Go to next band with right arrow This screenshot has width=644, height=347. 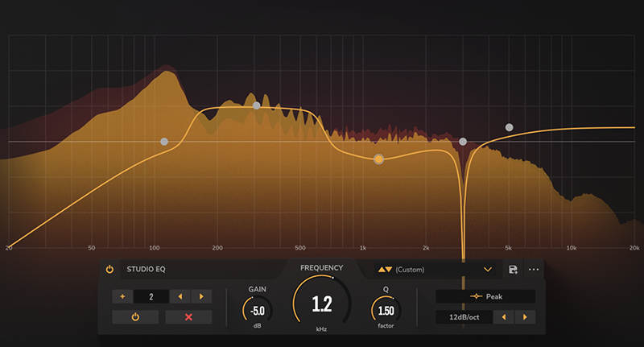coord(201,296)
